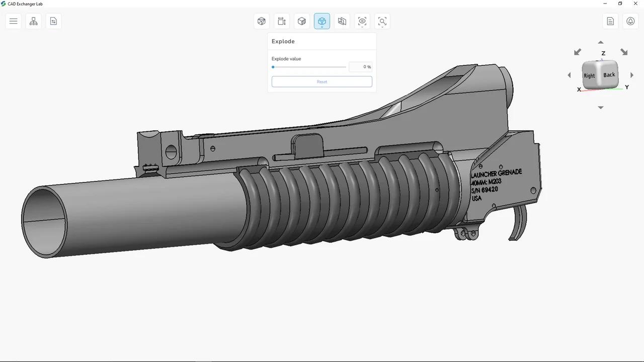Open the file conversion panel

tap(53, 21)
